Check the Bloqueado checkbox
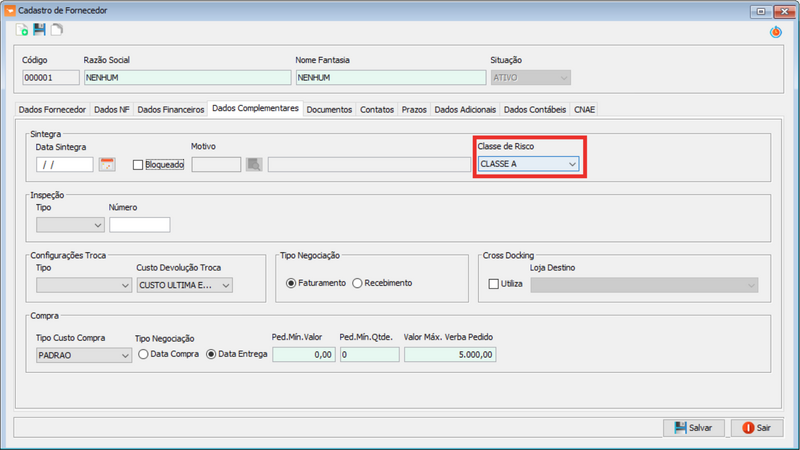This screenshot has width=800, height=450. click(139, 164)
